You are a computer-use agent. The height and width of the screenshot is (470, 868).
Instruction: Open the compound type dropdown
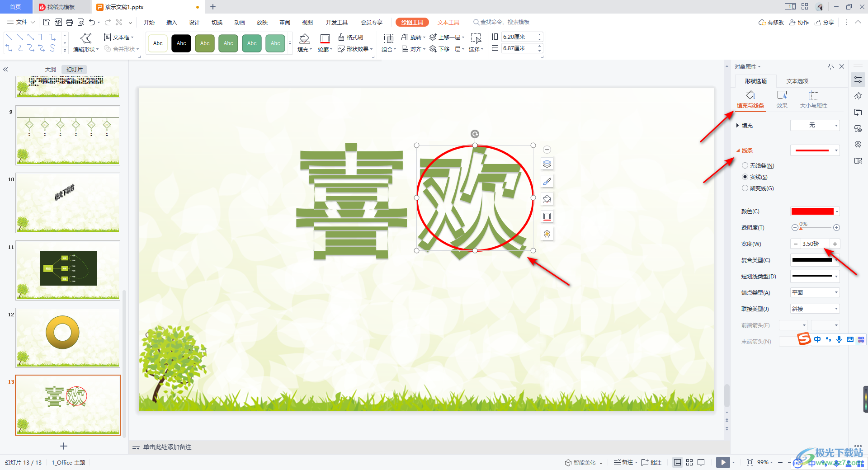(815, 260)
